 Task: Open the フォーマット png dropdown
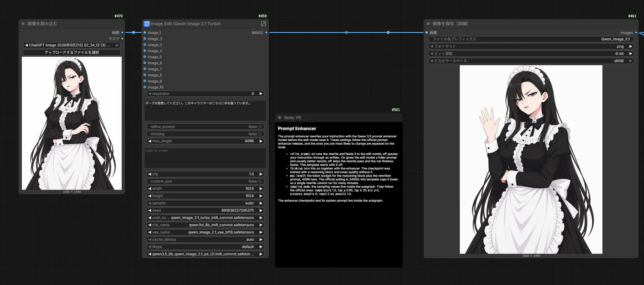pos(531,46)
